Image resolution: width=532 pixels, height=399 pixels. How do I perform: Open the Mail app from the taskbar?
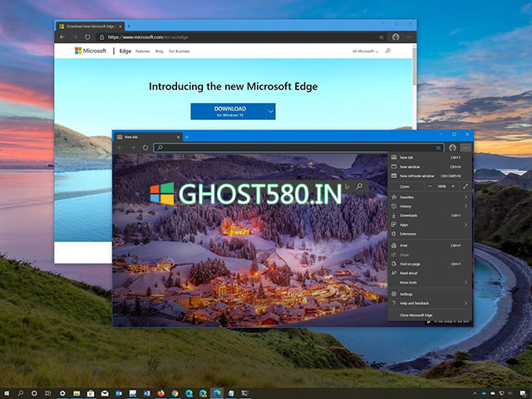[105, 393]
